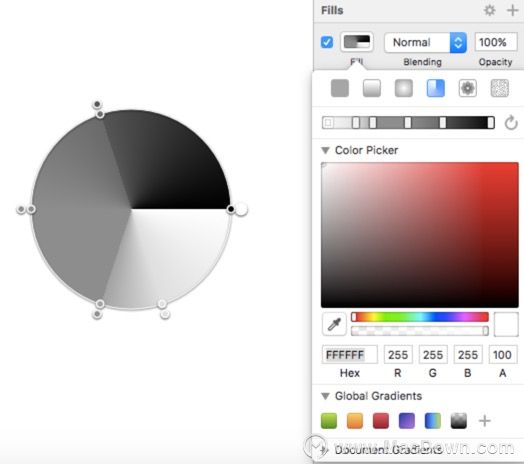The width and height of the screenshot is (524, 464).
Task: Select the pattern fill type
Action: click(468, 88)
